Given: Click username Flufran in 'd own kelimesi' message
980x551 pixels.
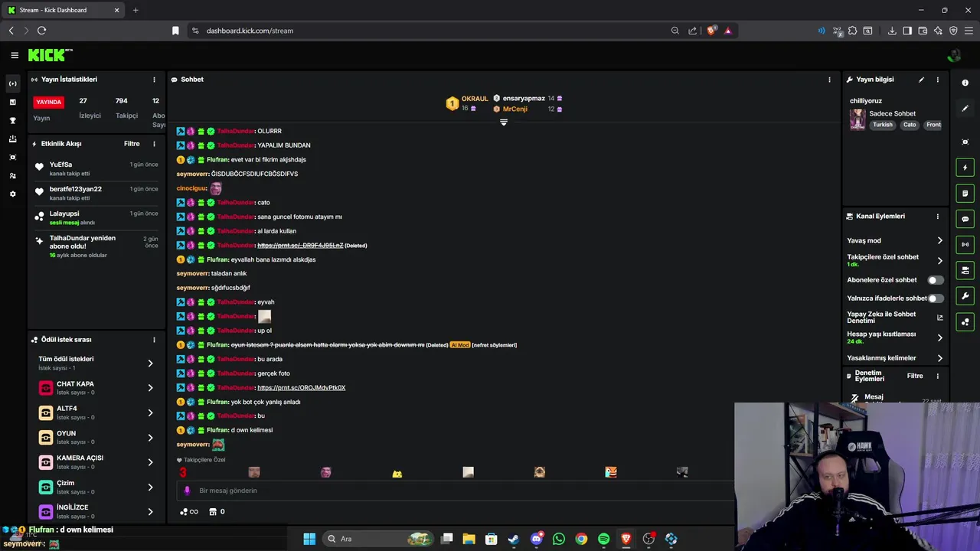Looking at the screenshot, I should point(217,430).
